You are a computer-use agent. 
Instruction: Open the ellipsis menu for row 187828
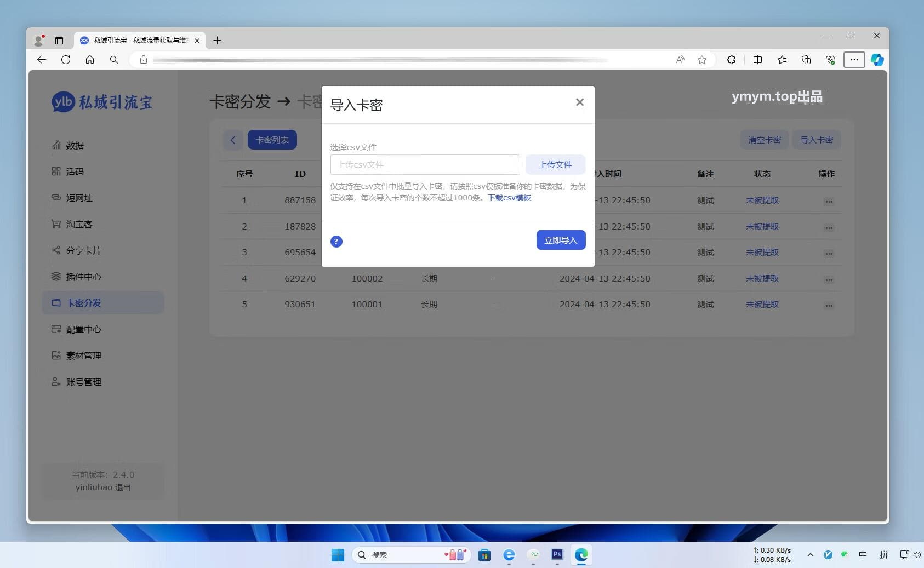tap(829, 227)
